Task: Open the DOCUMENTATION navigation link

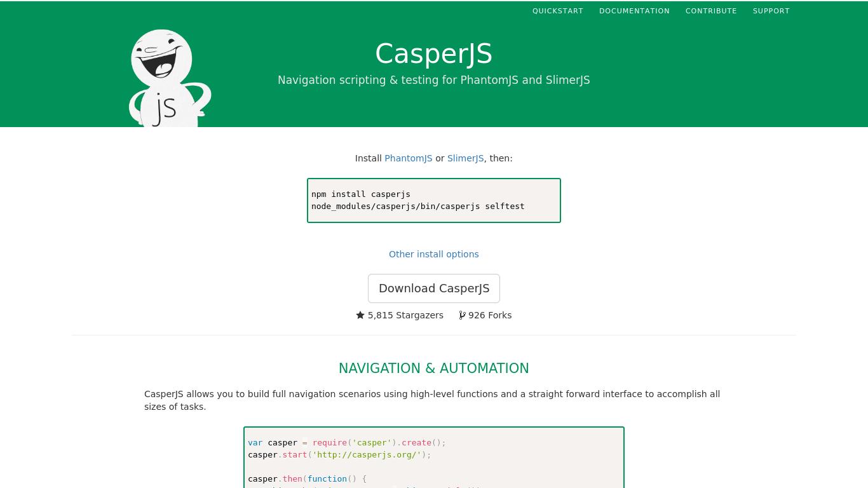Action: (634, 11)
